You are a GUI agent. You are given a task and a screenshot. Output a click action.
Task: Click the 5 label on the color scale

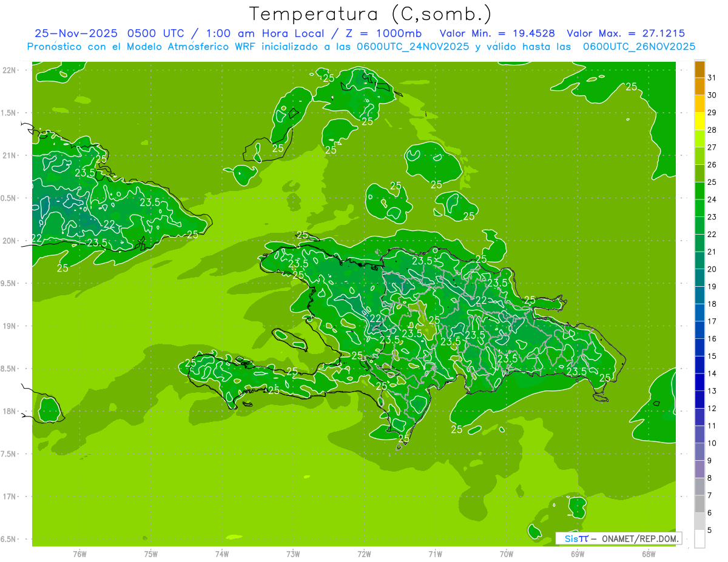[710, 530]
